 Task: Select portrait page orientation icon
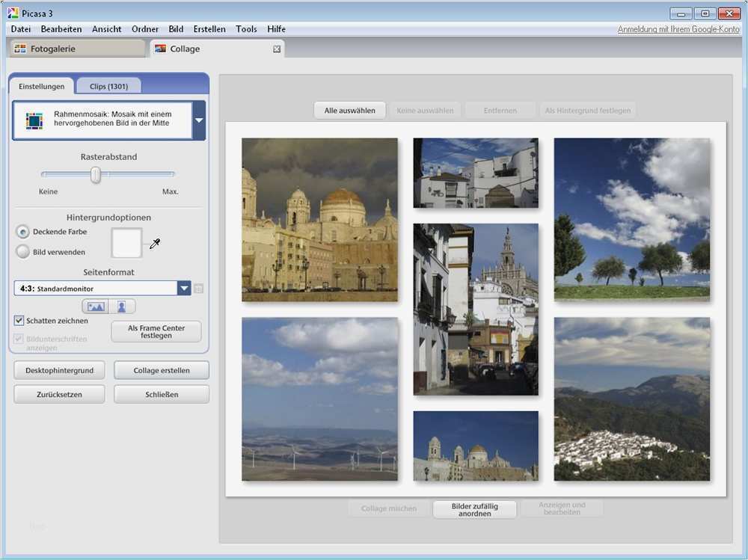[122, 307]
